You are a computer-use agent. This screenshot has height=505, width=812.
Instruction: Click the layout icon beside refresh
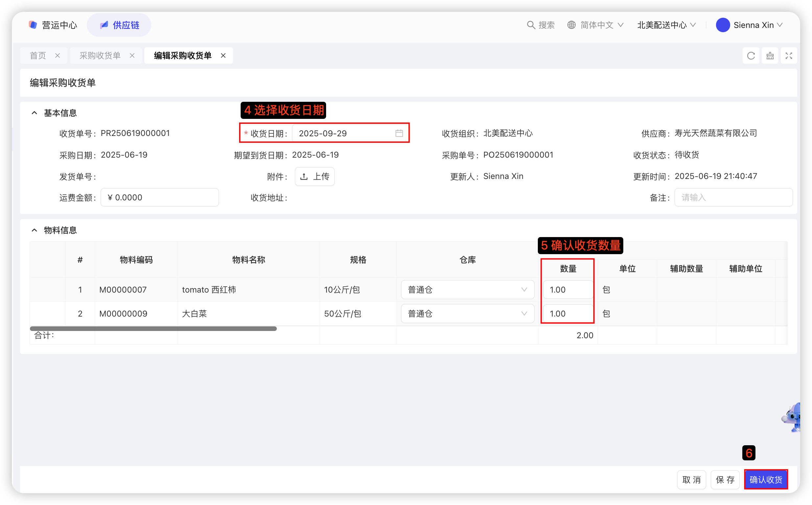click(x=770, y=55)
